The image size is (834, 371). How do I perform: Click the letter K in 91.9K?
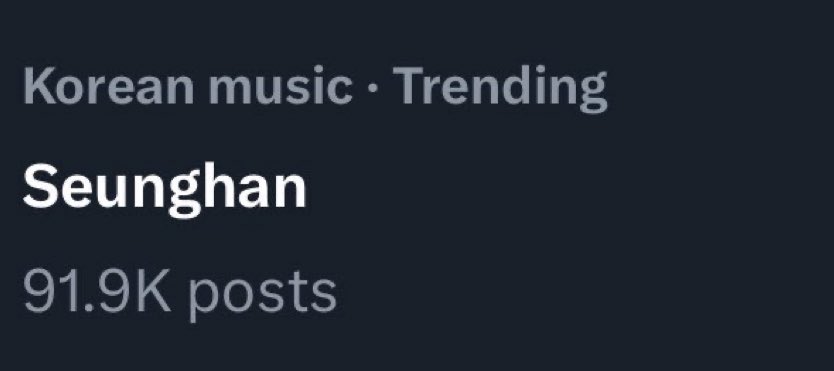pos(154,291)
